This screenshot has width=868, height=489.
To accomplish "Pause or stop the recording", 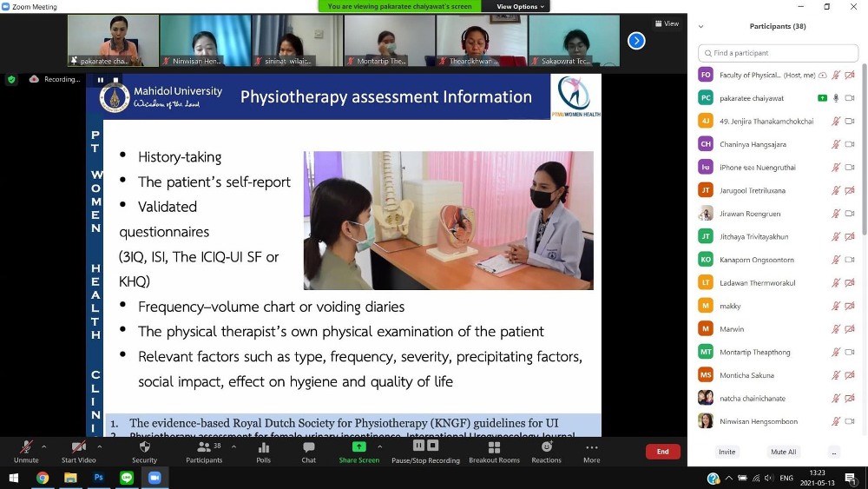I will coord(425,451).
